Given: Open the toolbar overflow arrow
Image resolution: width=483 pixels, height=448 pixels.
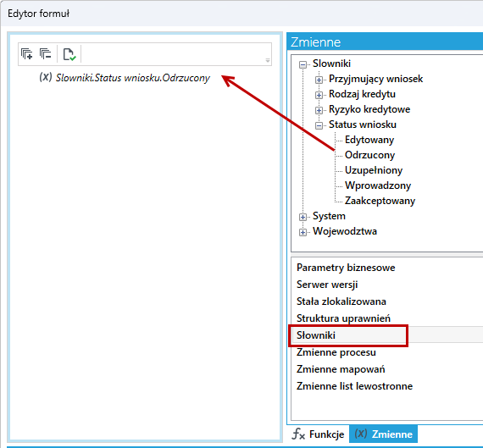Looking at the screenshot, I should pos(268,61).
